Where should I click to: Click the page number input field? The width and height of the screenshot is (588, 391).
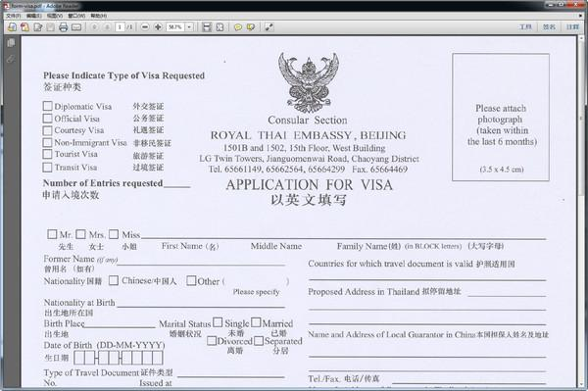point(120,27)
